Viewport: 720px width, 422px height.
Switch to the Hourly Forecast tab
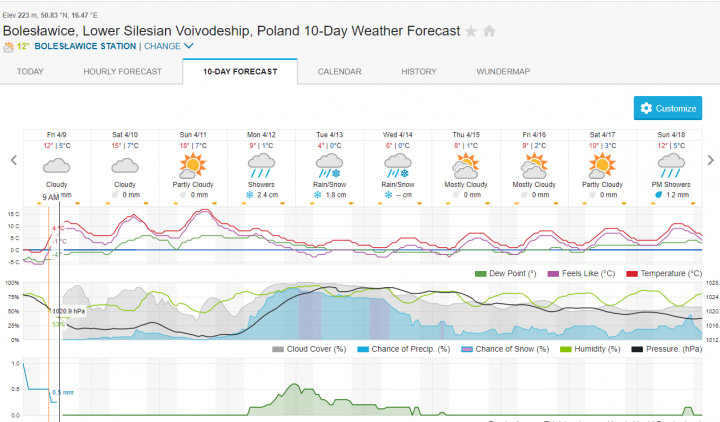click(x=121, y=72)
